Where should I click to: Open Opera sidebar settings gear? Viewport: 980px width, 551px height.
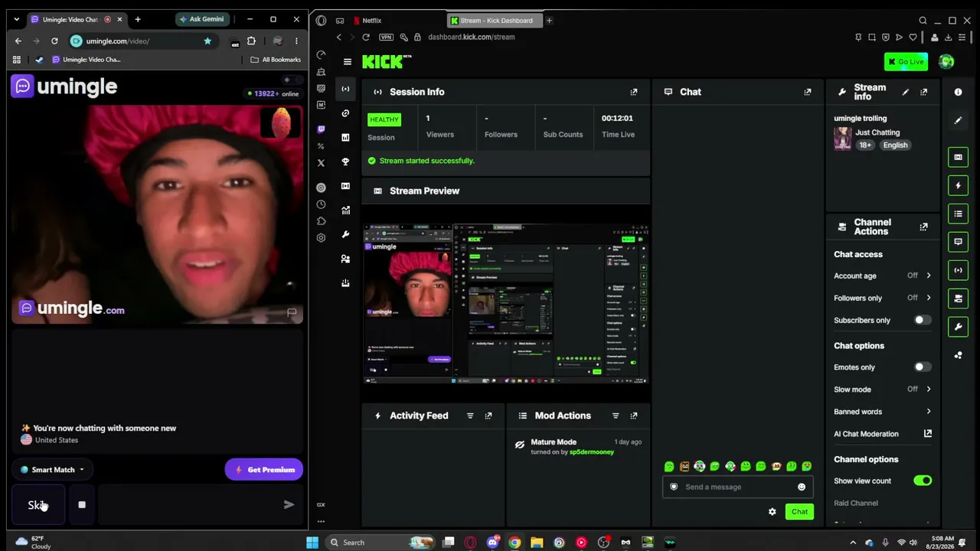pyautogui.click(x=321, y=238)
